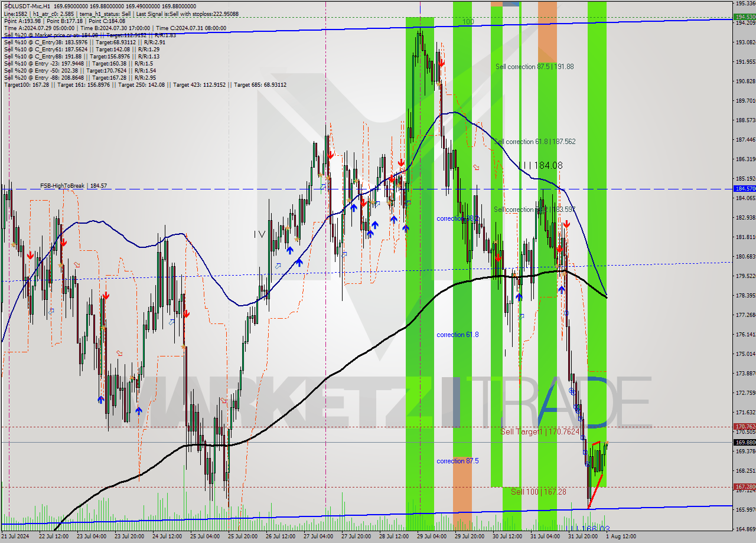Click the black 169.880 current price tag
Screen dimensions: 756x543
(744, 442)
